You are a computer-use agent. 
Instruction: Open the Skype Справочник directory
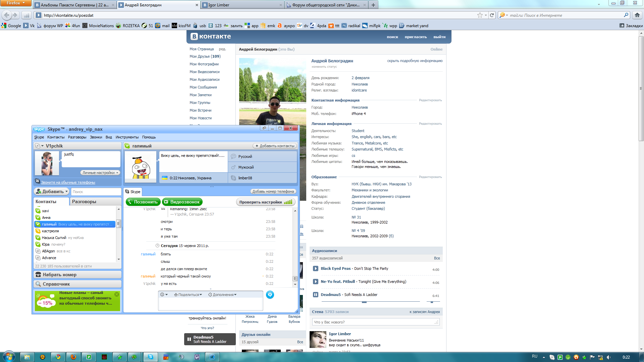pos(77,284)
